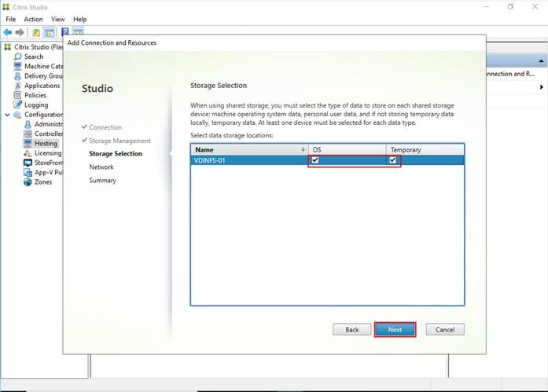Image resolution: width=548 pixels, height=392 pixels.
Task: Select Licensing in the console tree
Action: coord(48,153)
